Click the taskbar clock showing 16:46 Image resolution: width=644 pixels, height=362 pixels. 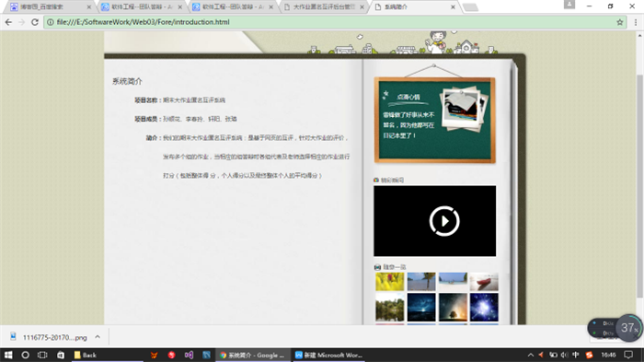[608, 355]
